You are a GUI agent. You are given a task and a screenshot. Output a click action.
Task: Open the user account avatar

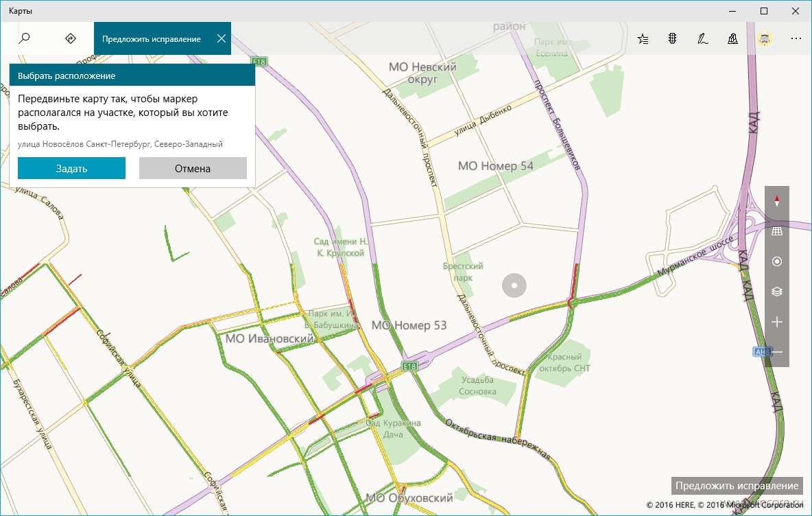765,39
